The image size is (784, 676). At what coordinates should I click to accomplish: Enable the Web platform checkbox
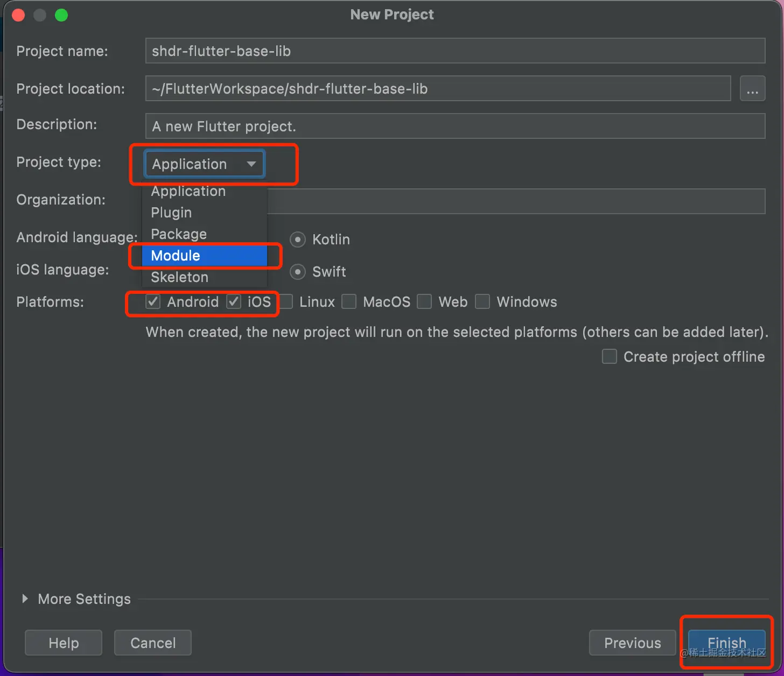pyautogui.click(x=425, y=302)
